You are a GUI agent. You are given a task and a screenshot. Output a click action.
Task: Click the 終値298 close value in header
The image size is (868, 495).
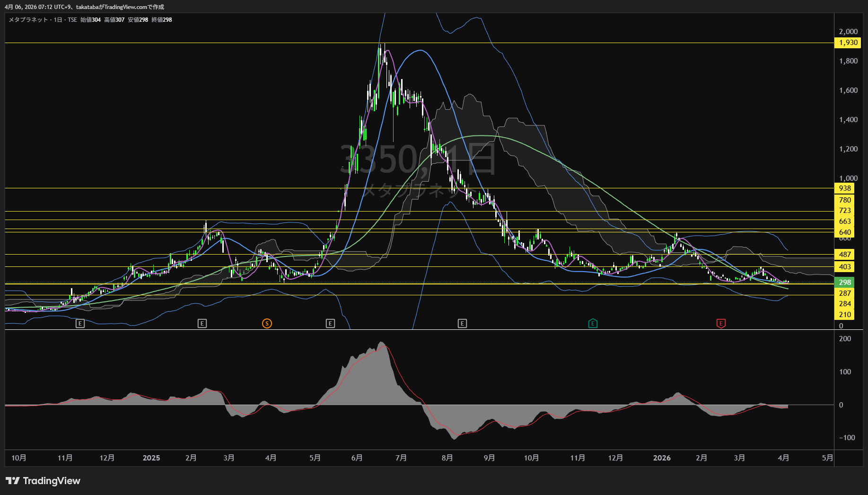click(x=162, y=20)
